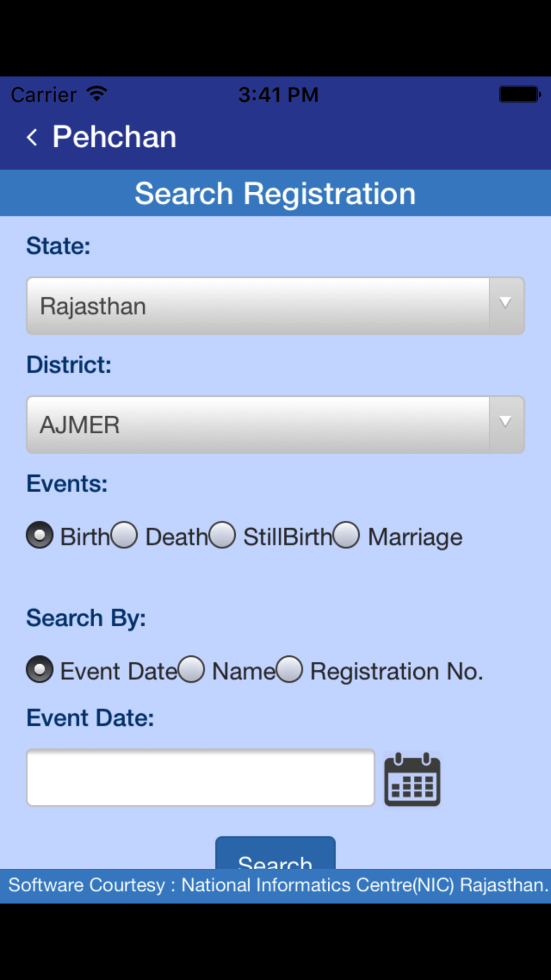Screen dimensions: 551x980
Task: Choose the Marriage radio option
Action: coord(346,535)
